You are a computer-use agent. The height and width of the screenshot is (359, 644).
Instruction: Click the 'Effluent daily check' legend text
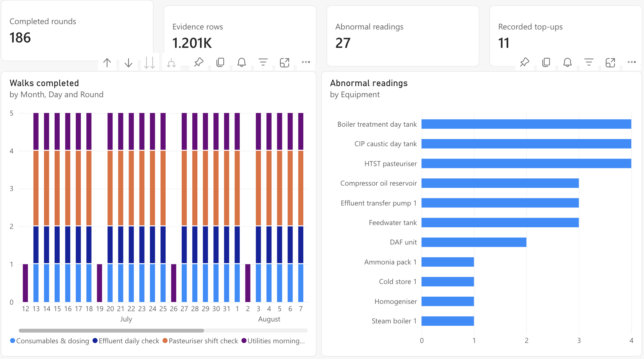129,341
